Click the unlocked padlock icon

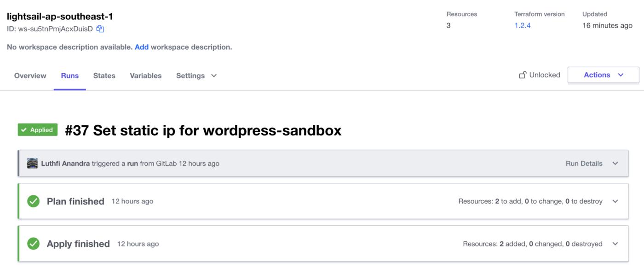click(523, 75)
